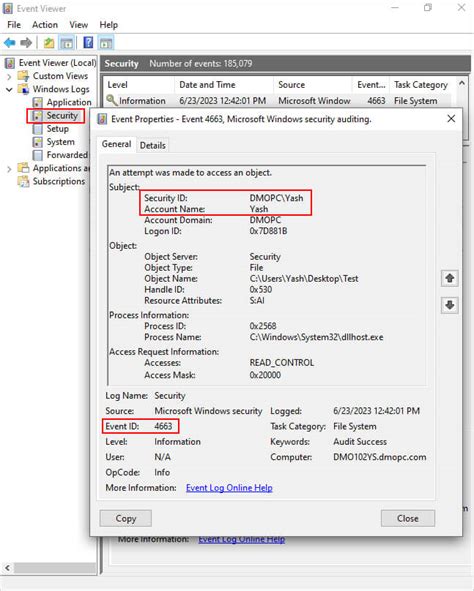Expand the Applications and Services arrow

click(x=9, y=169)
